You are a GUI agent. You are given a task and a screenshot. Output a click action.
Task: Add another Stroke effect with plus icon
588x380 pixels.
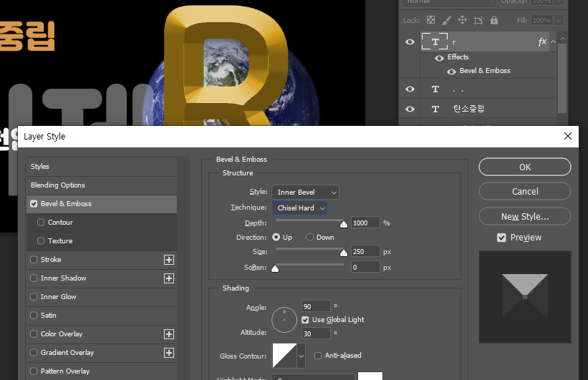click(x=169, y=260)
